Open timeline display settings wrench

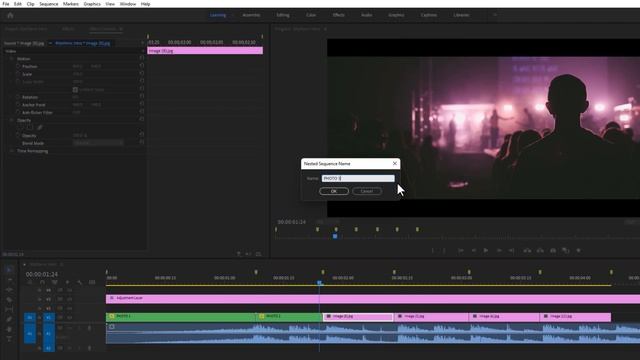pos(80,282)
